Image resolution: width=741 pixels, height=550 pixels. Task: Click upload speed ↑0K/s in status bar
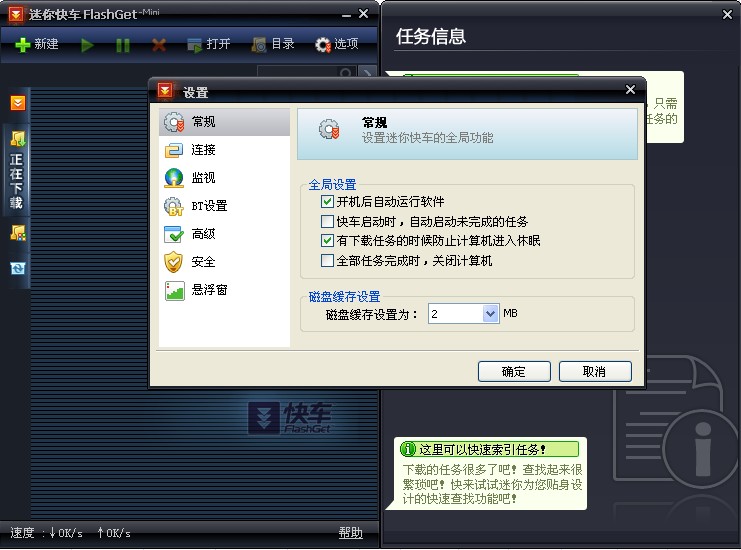(114, 533)
